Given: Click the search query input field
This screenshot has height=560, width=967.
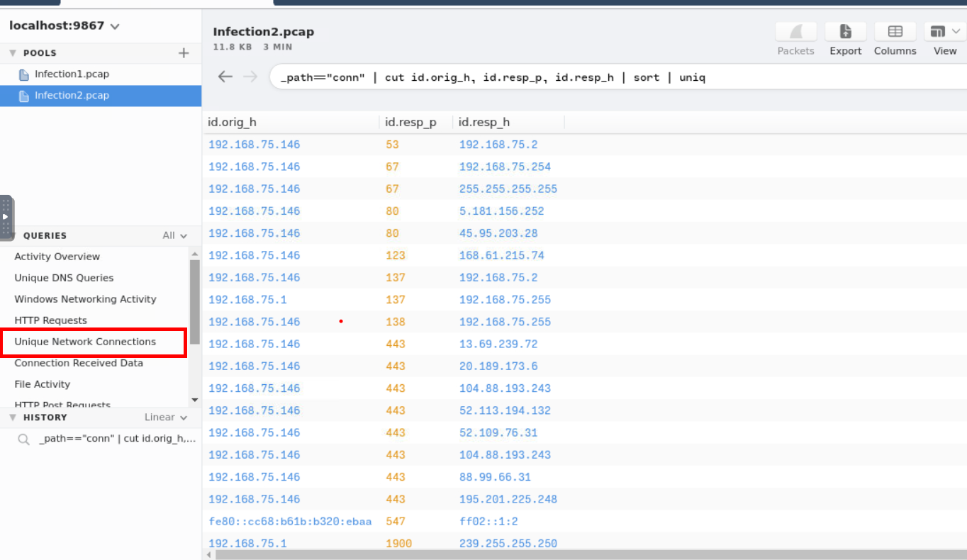Looking at the screenshot, I should [610, 77].
